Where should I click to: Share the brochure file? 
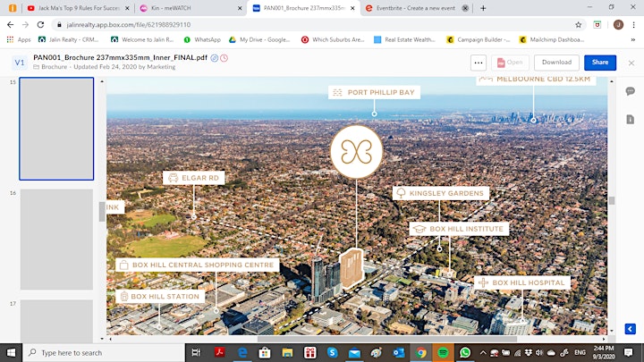(x=600, y=63)
